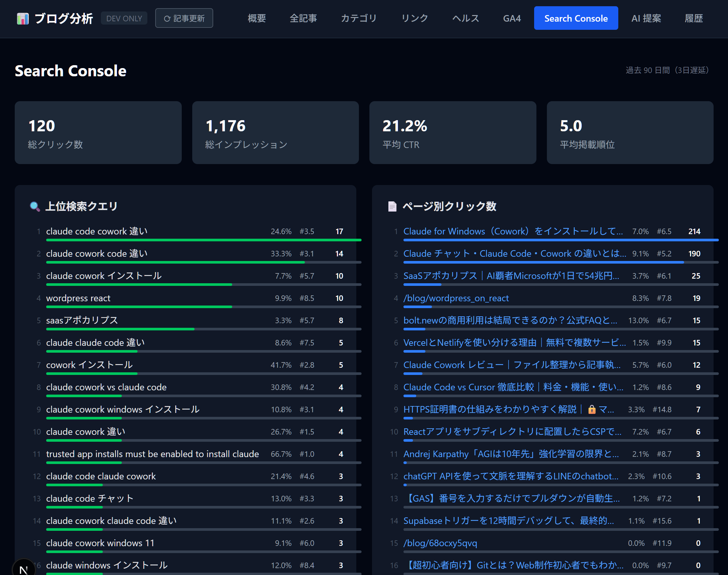Click the 66.7% CTR value for trusted app query
728x575 pixels.
281,454
